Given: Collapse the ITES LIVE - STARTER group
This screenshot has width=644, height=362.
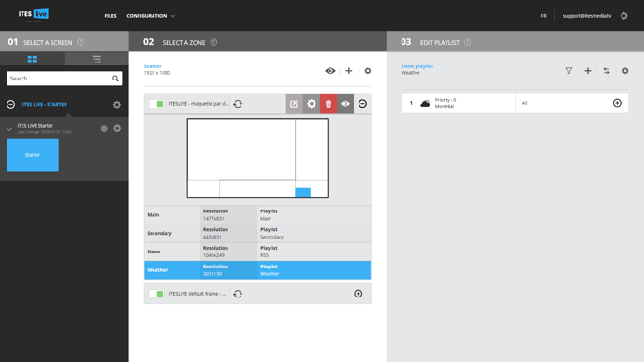Looking at the screenshot, I should (10, 104).
